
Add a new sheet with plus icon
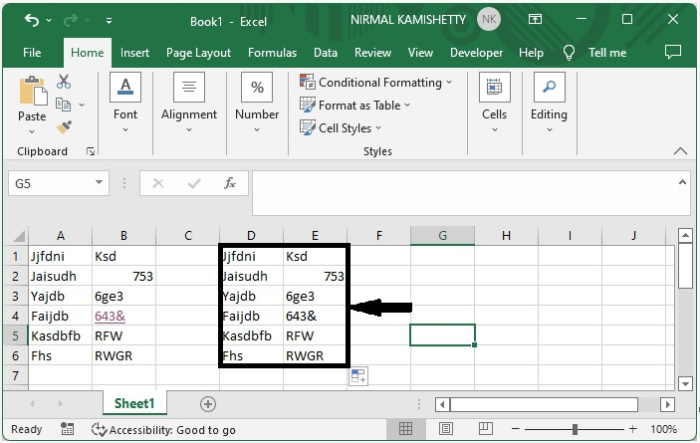pyautogui.click(x=208, y=404)
